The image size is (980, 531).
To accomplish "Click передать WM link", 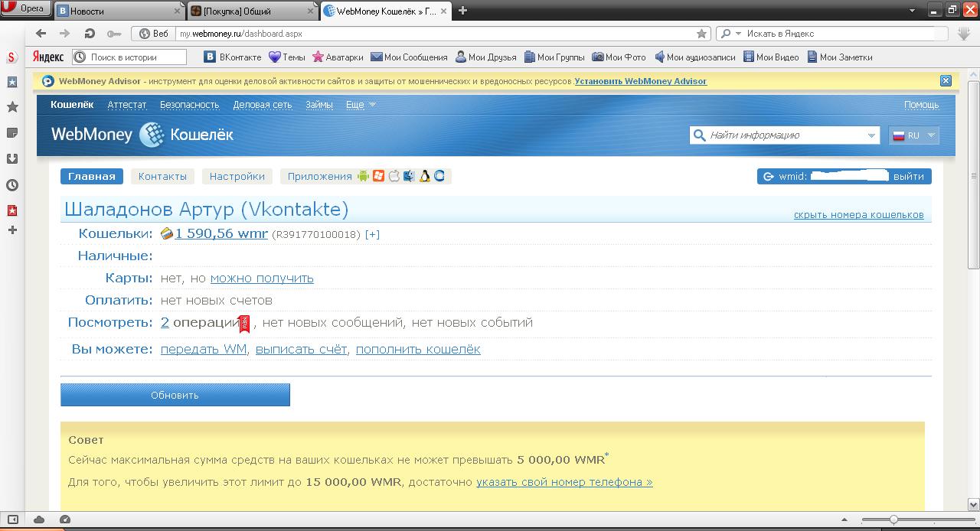I will click(204, 349).
